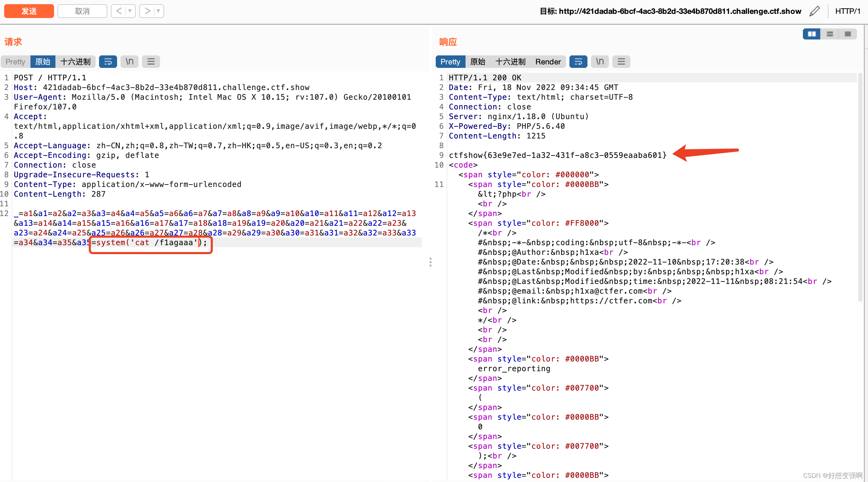Toggle non-printable characters in request panel

coord(130,62)
